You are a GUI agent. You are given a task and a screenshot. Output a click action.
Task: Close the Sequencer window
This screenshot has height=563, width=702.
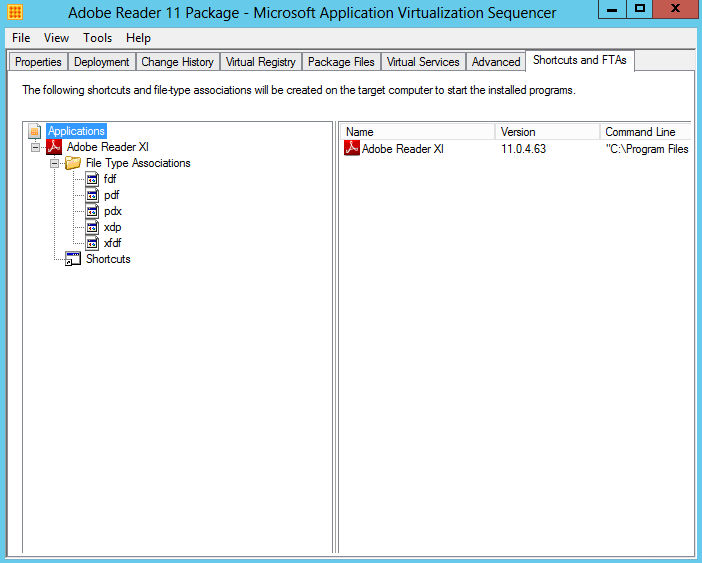(x=676, y=9)
